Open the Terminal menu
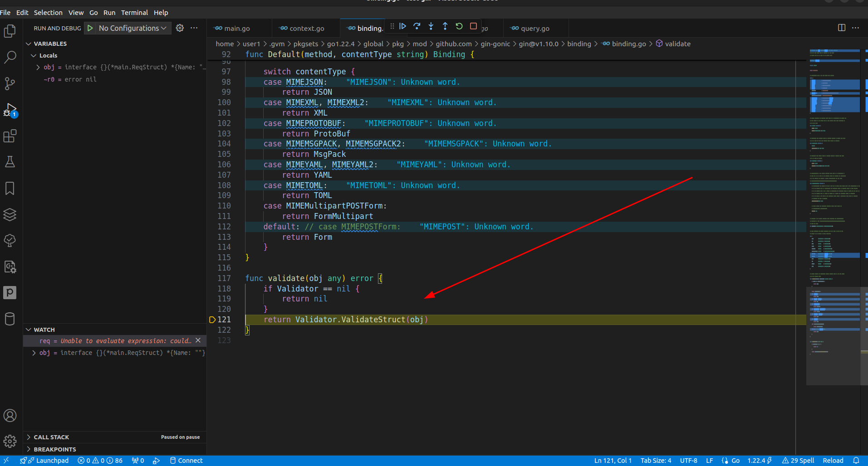The image size is (868, 466). [x=134, y=13]
